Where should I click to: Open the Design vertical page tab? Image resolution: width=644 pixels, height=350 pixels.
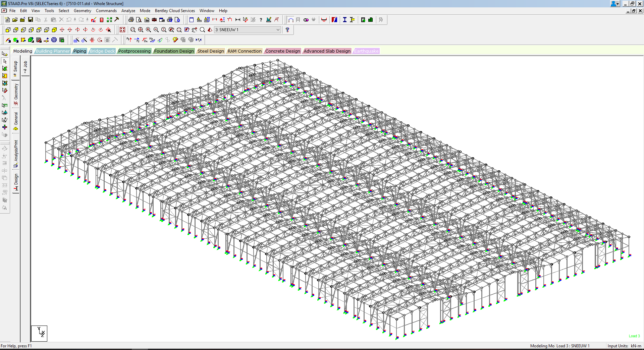[15, 183]
